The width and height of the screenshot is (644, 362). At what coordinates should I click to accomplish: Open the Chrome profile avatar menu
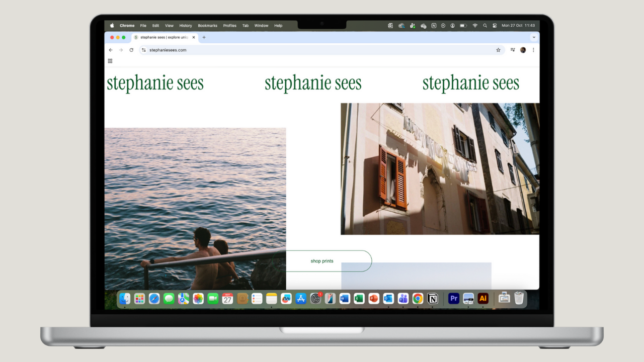coord(522,50)
